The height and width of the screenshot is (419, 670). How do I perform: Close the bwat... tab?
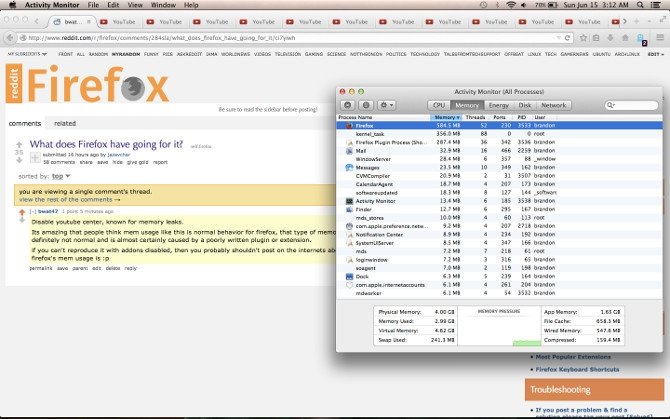[x=89, y=22]
